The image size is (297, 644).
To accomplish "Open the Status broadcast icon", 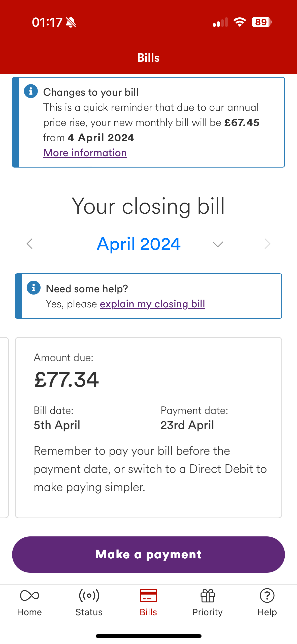I will click(89, 596).
